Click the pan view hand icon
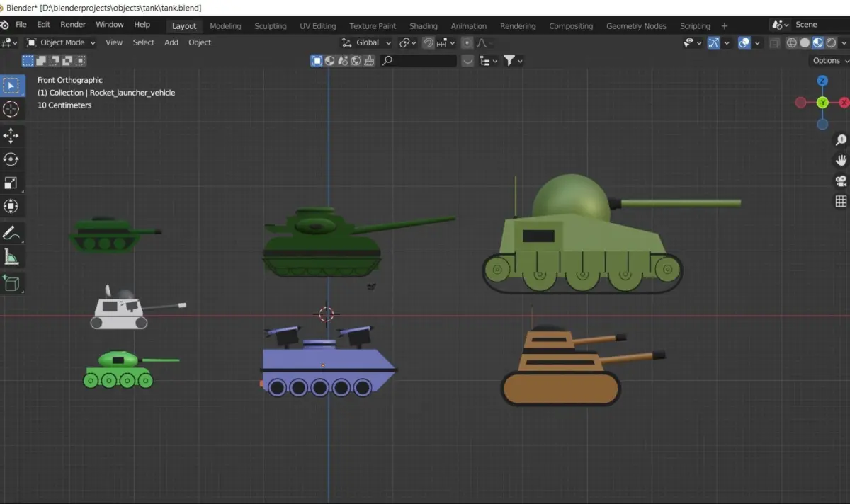Screen dimensions: 850x504 (841, 161)
